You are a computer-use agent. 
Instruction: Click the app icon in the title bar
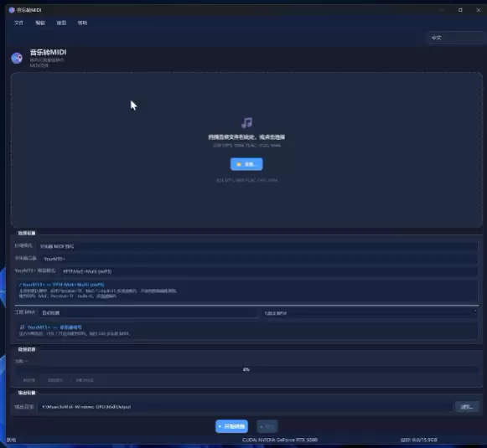point(12,10)
